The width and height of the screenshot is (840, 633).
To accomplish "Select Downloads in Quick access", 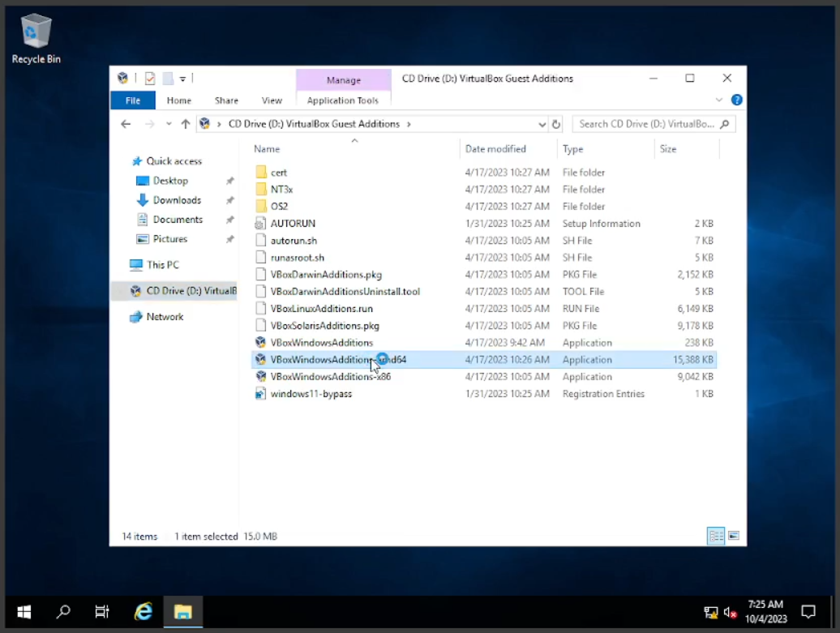I will (x=177, y=200).
